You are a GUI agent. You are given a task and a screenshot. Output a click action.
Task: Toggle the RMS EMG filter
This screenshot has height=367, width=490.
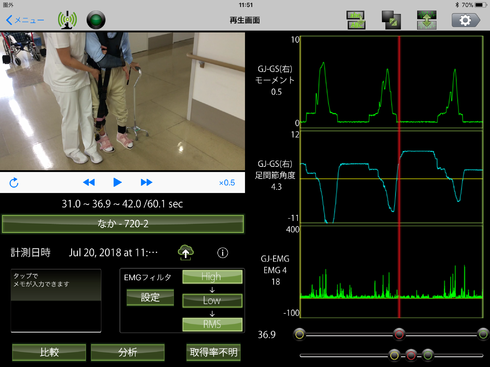pyautogui.click(x=212, y=324)
